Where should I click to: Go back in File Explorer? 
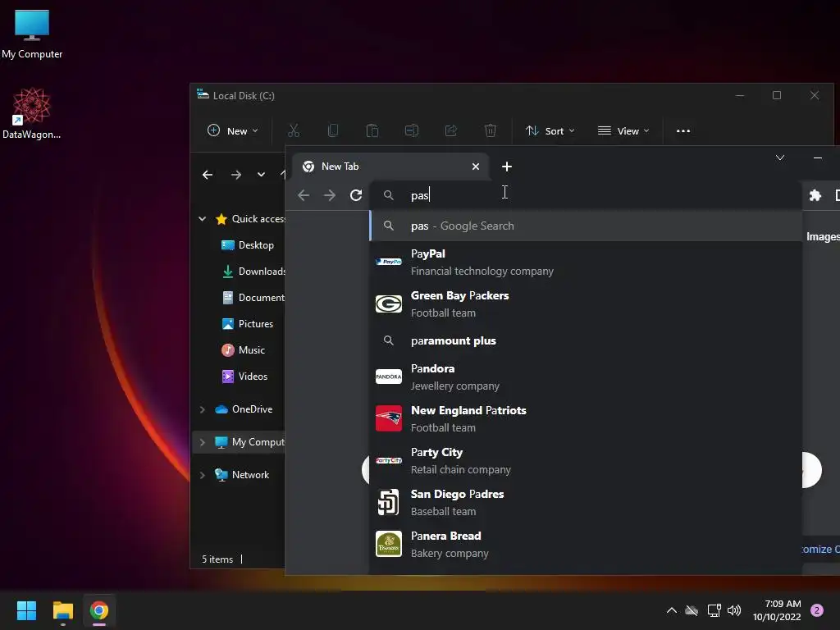208,175
